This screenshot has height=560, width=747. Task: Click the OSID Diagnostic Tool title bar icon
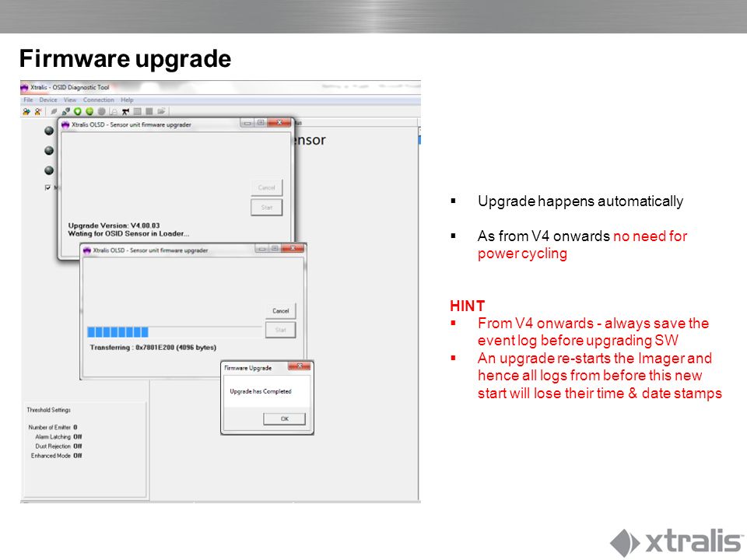(24, 88)
